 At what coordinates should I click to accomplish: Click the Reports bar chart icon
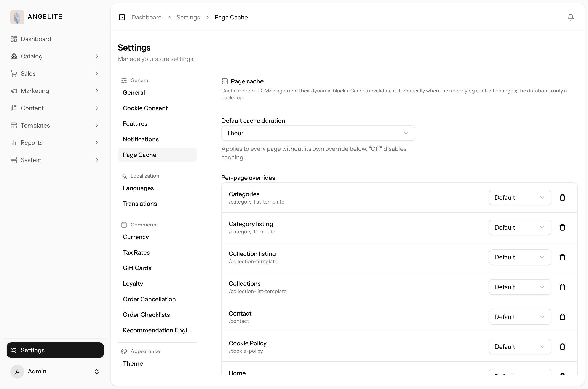[x=14, y=143]
